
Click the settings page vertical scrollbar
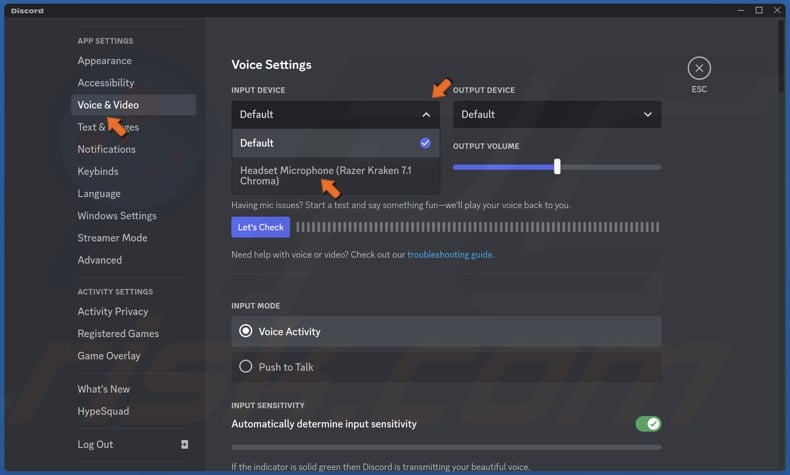780,56
